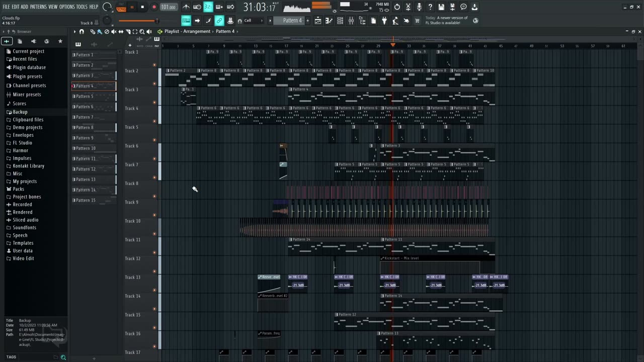Viewport: 644px width, 362px height.
Task: Open the playlist options arrow menu
Action: coord(75,32)
